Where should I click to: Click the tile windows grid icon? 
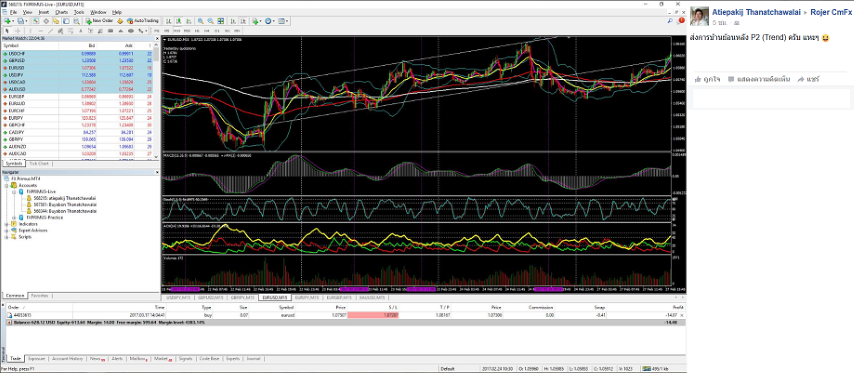pos(221,21)
